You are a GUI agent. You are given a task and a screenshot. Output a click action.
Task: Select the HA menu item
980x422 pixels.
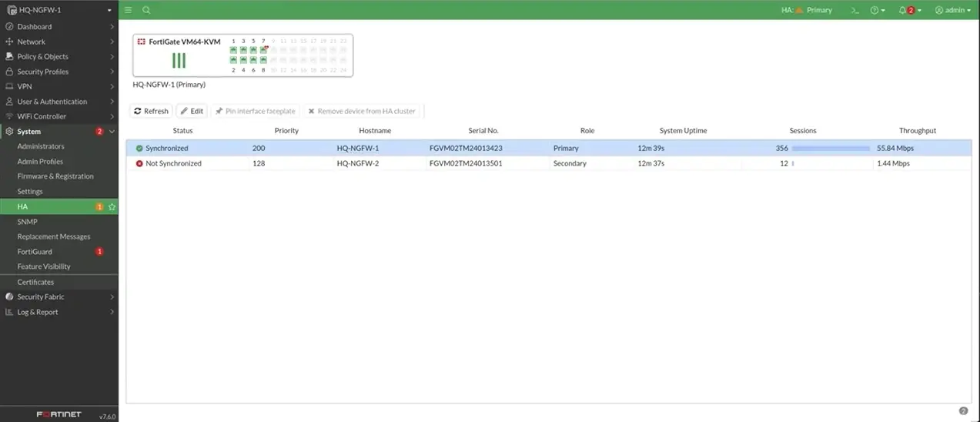coord(59,206)
